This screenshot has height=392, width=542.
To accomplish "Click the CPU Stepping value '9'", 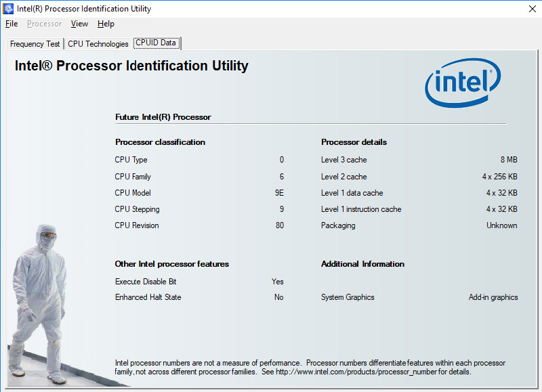I will pyautogui.click(x=282, y=209).
